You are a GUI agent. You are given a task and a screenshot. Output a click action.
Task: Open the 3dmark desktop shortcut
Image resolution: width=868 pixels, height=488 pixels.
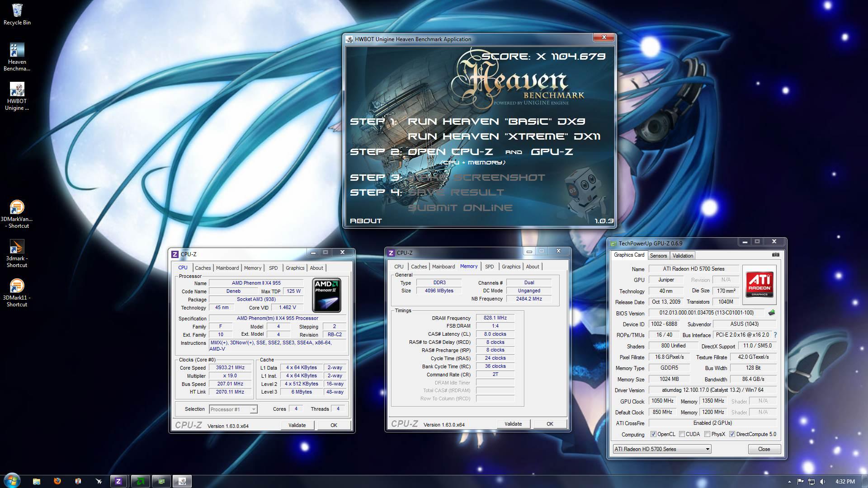17,253
